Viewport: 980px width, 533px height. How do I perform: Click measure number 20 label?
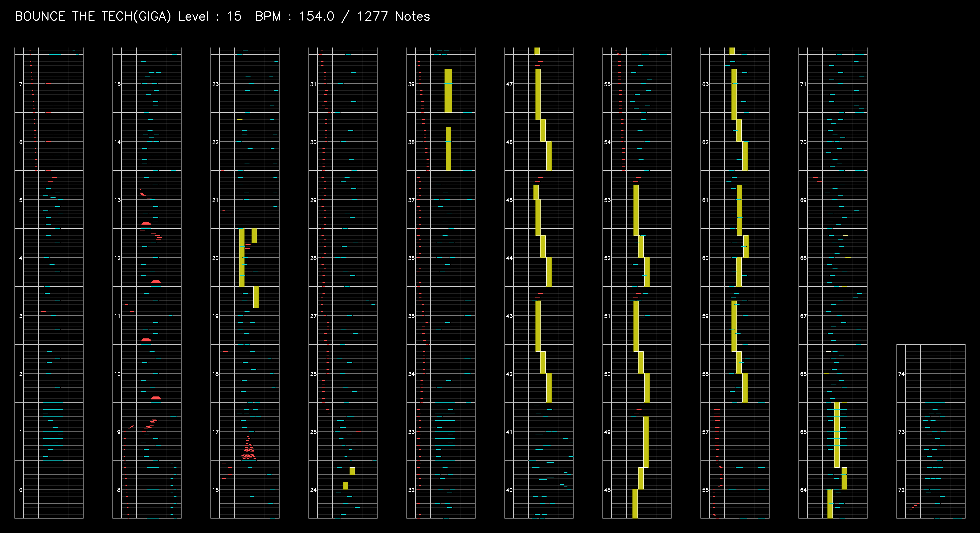[215, 258]
